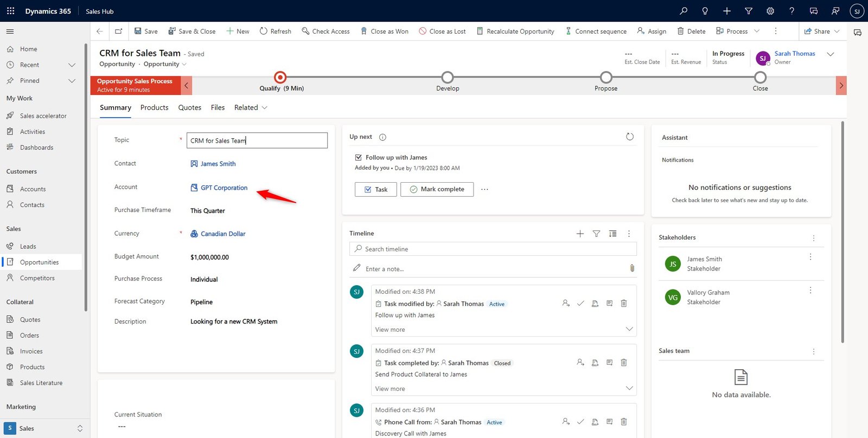Open the Sales area switcher
Screen dimensions: 868x438
[x=43, y=428]
